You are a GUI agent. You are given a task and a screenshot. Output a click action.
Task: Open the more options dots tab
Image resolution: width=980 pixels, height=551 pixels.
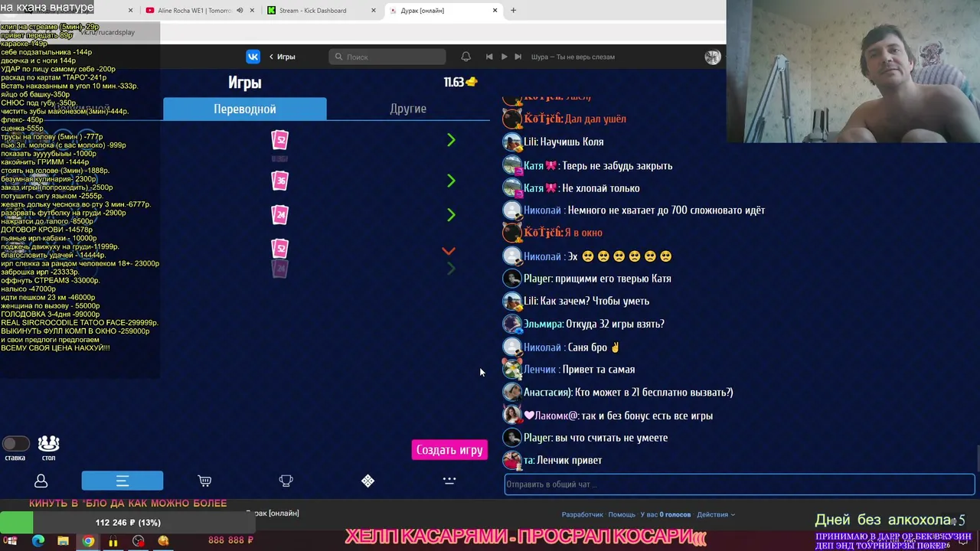coord(449,481)
